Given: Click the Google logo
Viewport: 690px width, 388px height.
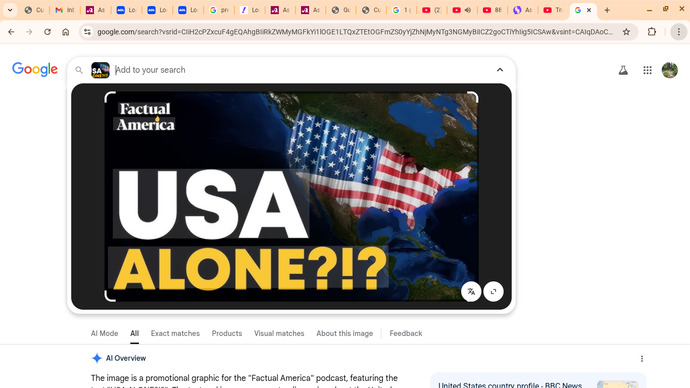Looking at the screenshot, I should (35, 70).
